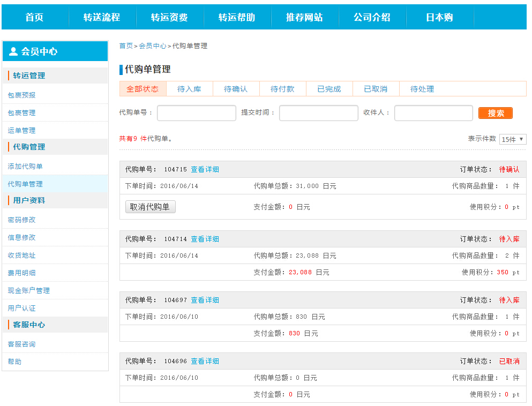Open 现金账户管理 from the sidebar
Screen dimensions: 532x406
[28, 290]
